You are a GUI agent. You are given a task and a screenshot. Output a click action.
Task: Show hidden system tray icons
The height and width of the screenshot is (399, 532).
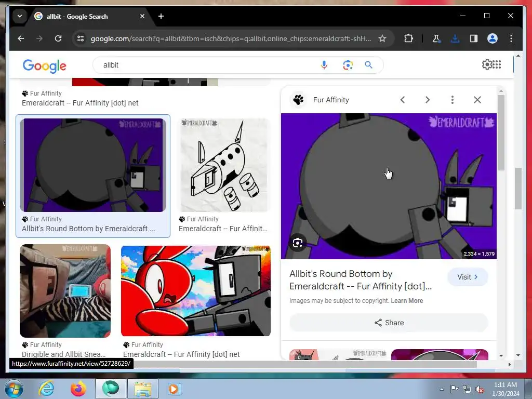(442, 389)
